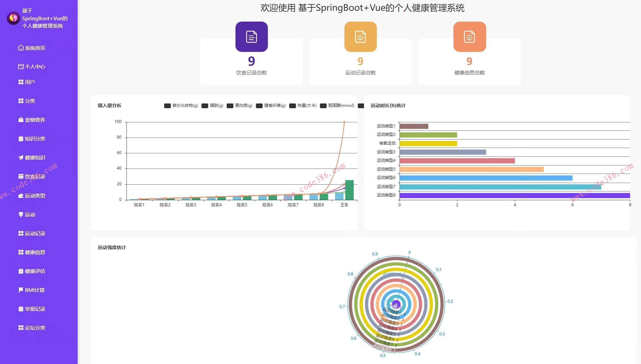Click the grid icon beside 用户
The image size is (641, 364).
(x=21, y=82)
